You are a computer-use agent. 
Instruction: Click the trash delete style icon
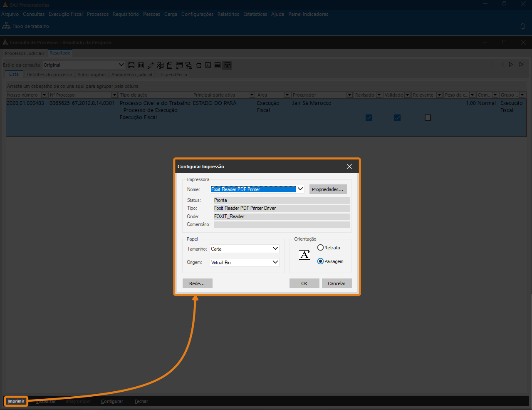pos(141,65)
